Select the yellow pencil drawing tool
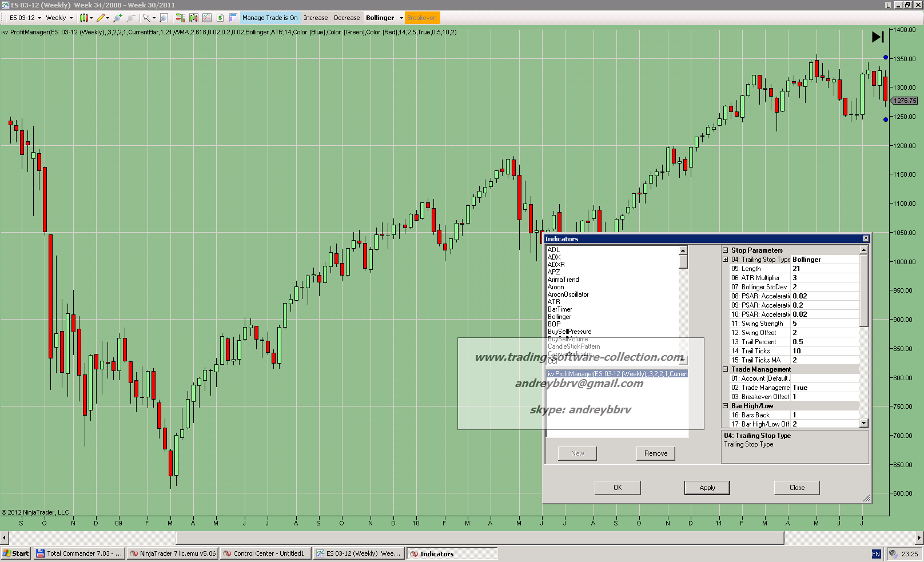The image size is (924, 562). 101,18
